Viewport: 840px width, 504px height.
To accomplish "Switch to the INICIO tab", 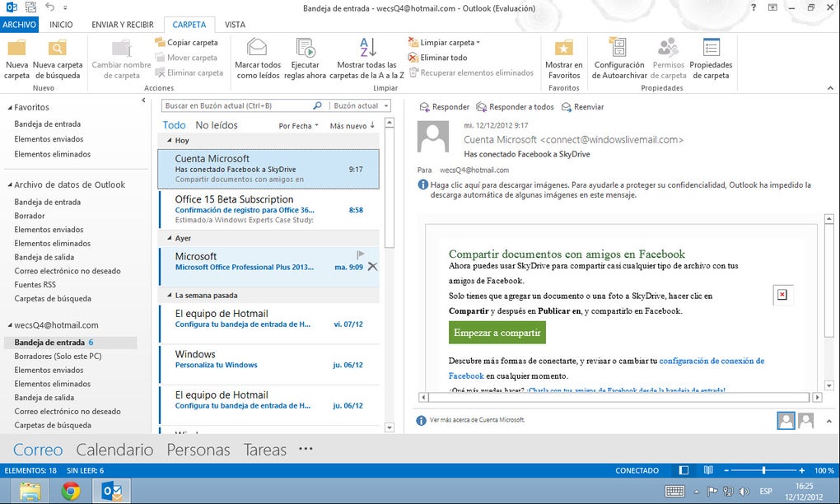I will pos(61,25).
